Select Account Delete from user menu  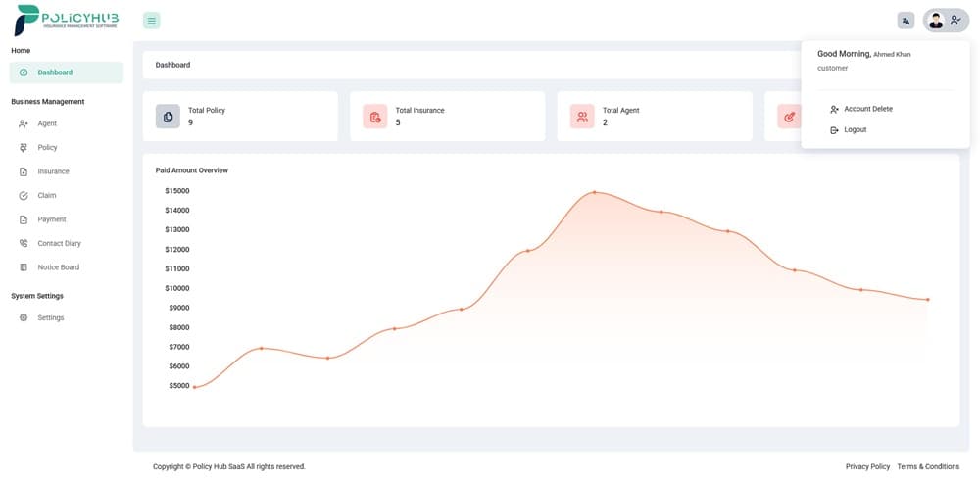pyautogui.click(x=867, y=109)
